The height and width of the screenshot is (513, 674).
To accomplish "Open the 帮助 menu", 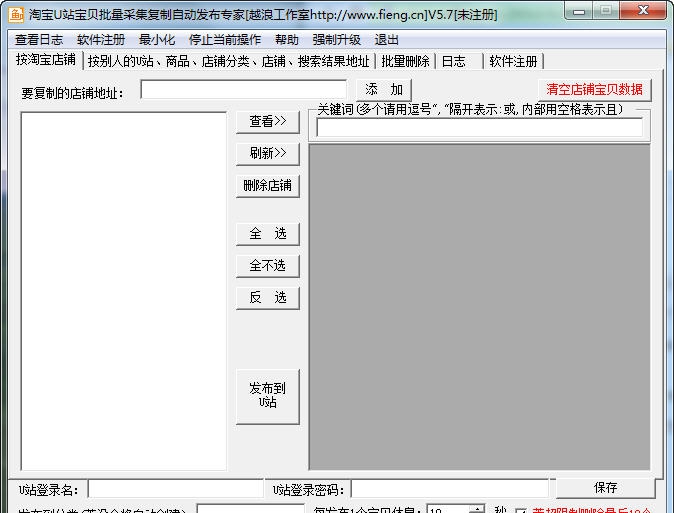I will click(x=287, y=40).
